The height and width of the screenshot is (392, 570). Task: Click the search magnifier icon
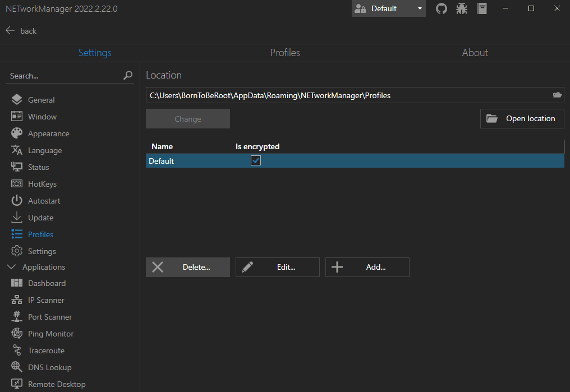pos(127,76)
